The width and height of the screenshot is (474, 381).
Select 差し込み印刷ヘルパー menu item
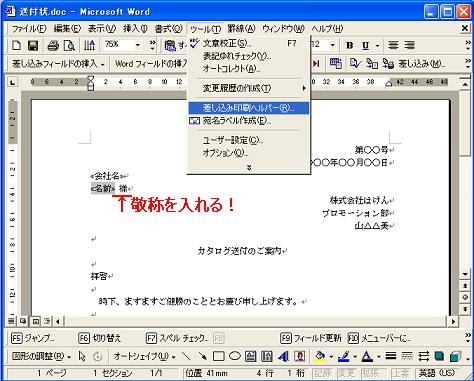click(x=249, y=108)
